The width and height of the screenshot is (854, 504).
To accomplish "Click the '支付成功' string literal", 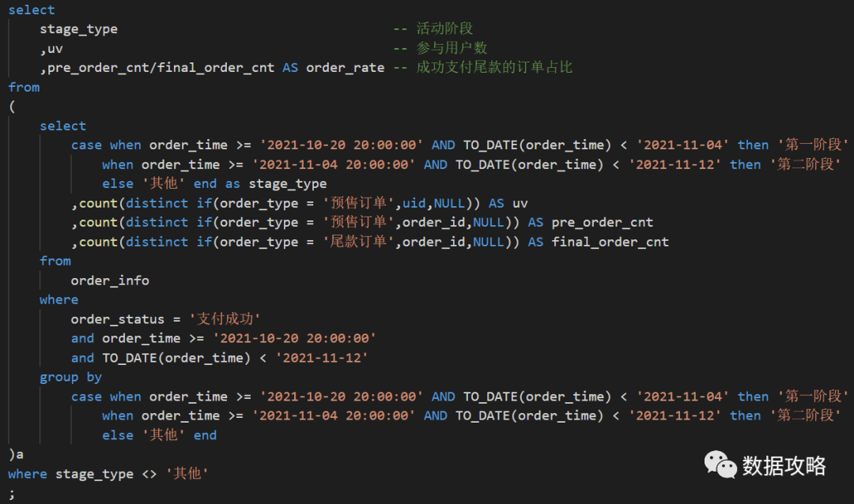I will (x=225, y=319).
